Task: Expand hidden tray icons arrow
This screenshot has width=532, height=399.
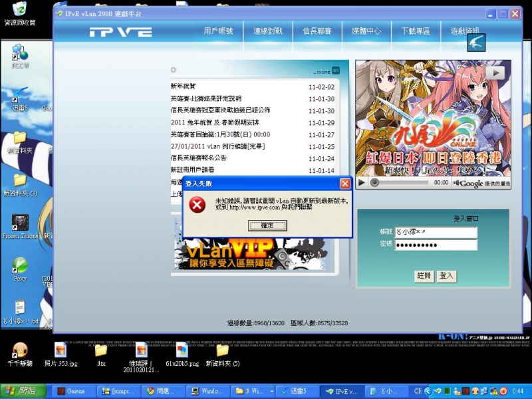Action: (427, 391)
